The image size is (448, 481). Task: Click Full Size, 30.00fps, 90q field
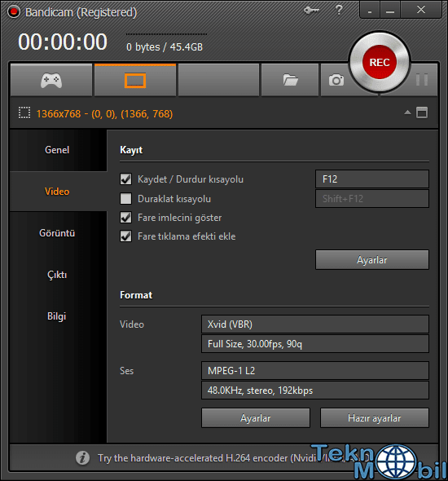[315, 344]
